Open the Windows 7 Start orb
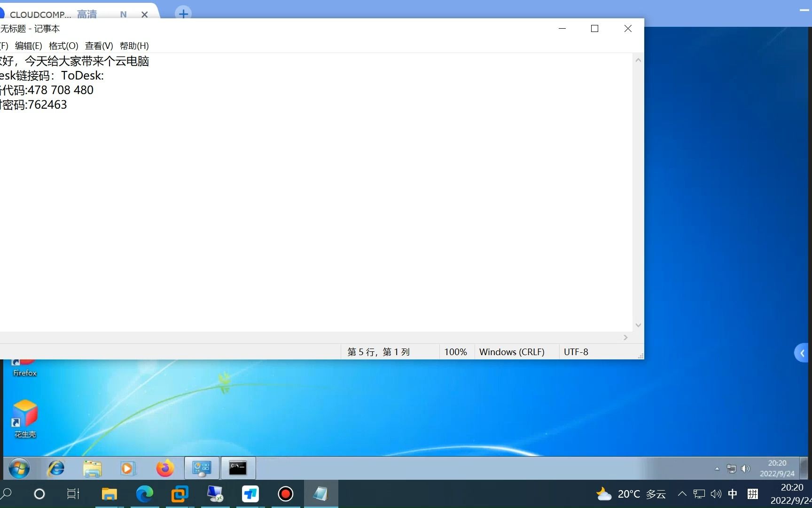The image size is (812, 508). click(x=19, y=468)
